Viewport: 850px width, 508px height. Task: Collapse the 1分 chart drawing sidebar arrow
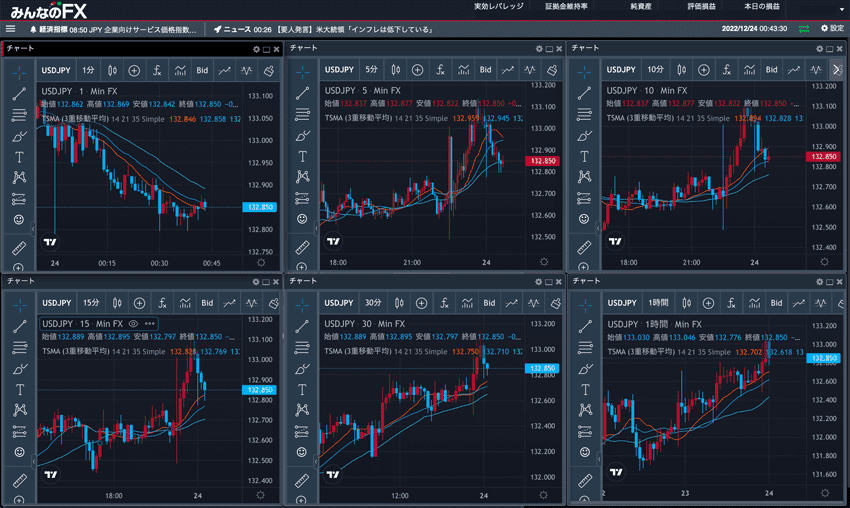point(33,229)
